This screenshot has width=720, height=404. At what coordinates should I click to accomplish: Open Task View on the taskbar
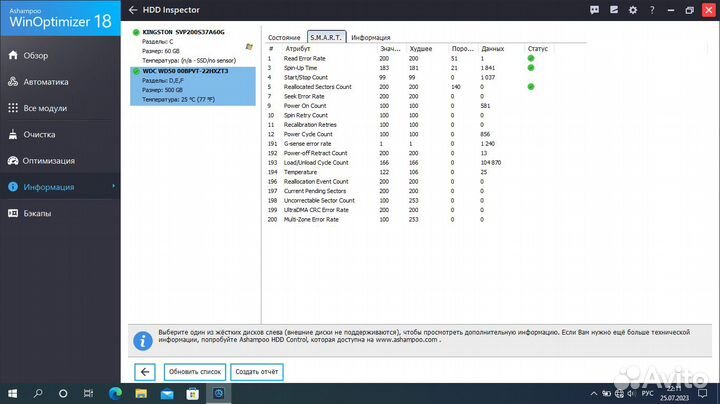[x=88, y=393]
